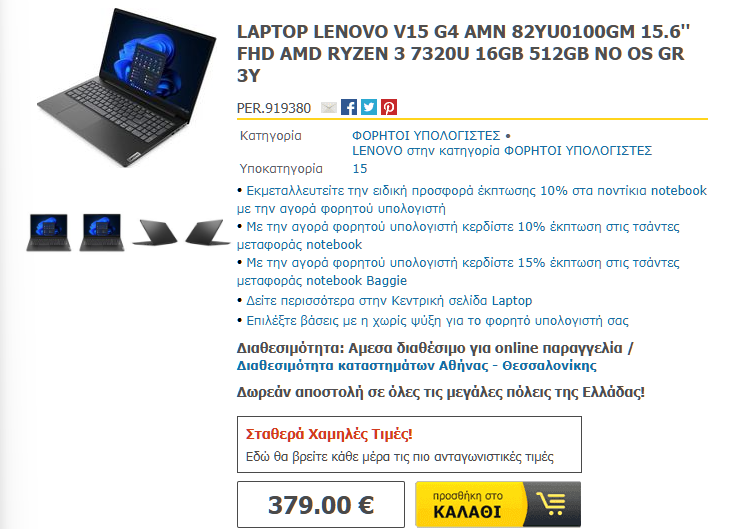Open the subcategory 15 link
The image size is (749, 529).
360,169
